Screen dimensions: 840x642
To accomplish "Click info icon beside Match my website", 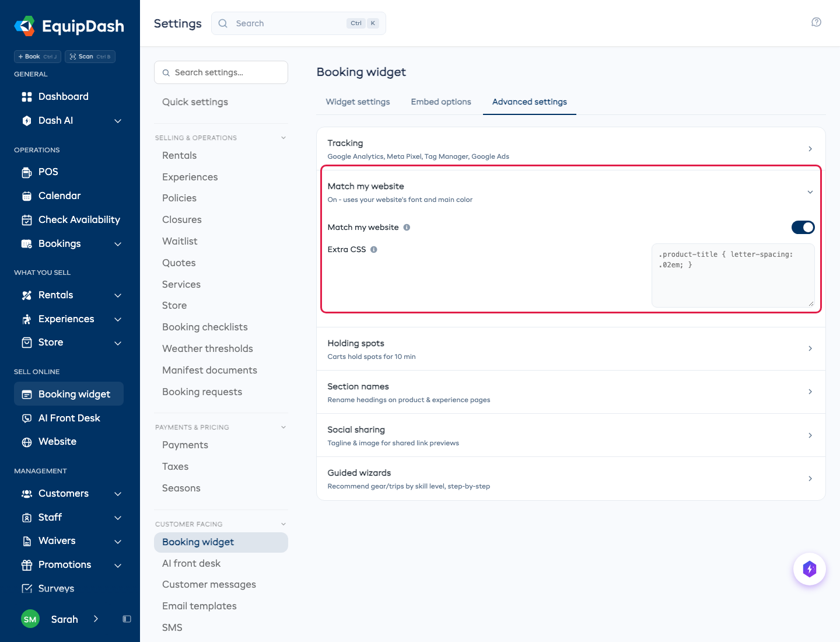I will coord(407,228).
